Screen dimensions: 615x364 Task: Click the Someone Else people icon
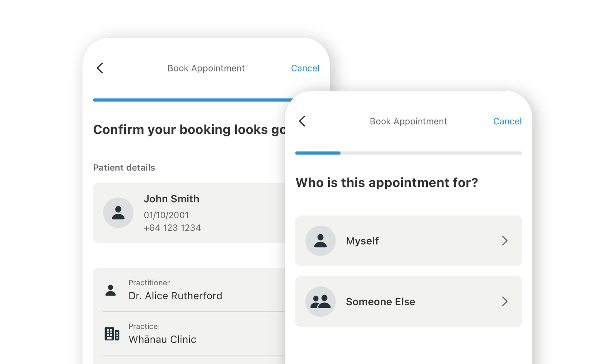click(x=320, y=302)
